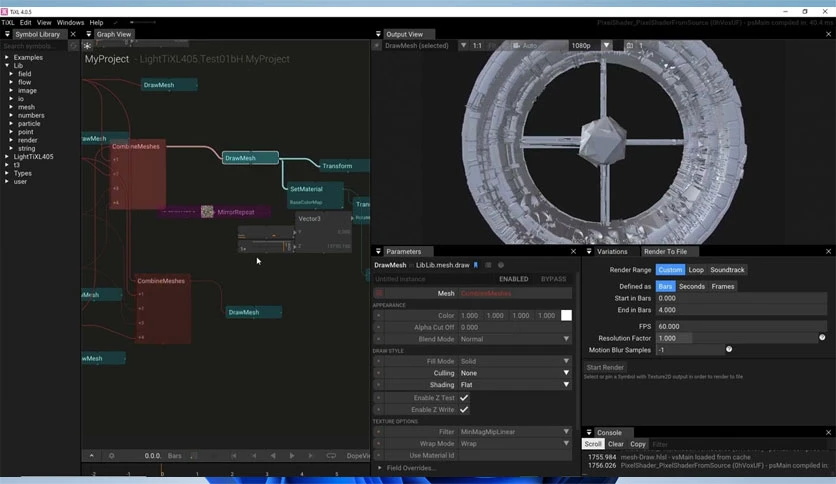The height and width of the screenshot is (484, 836).
Task: Open the Help menu
Action: pyautogui.click(x=97, y=22)
